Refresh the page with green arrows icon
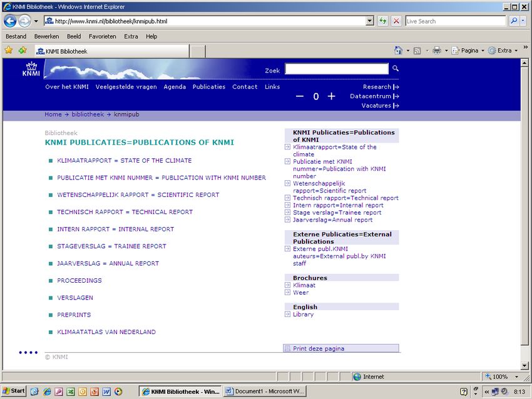Image resolution: width=532 pixels, height=399 pixels. point(382,21)
